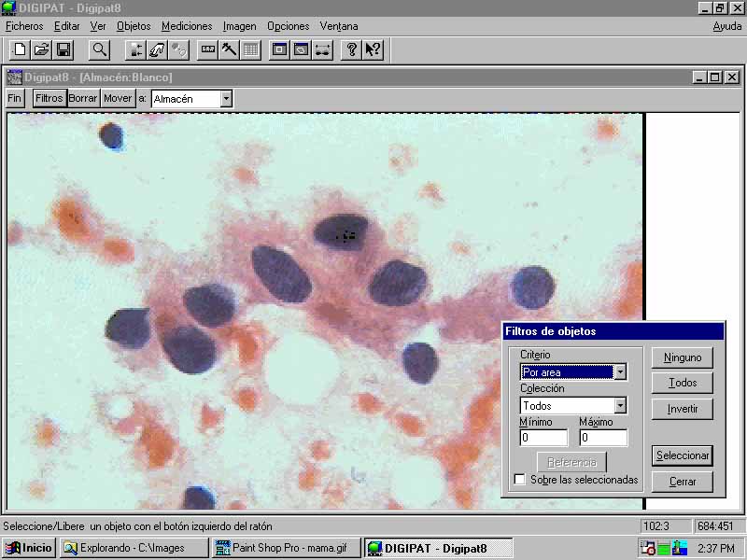Open a file with the folder icon

pyautogui.click(x=41, y=49)
